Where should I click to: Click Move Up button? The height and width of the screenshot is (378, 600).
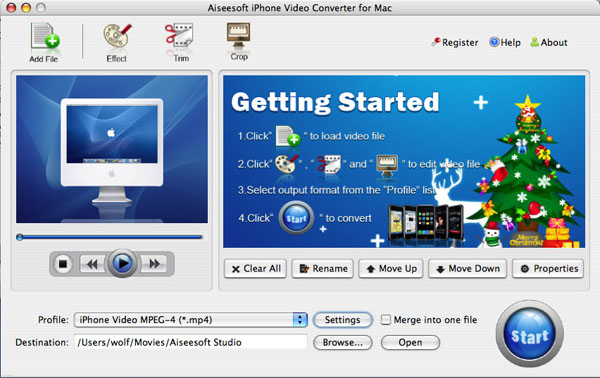[391, 269]
